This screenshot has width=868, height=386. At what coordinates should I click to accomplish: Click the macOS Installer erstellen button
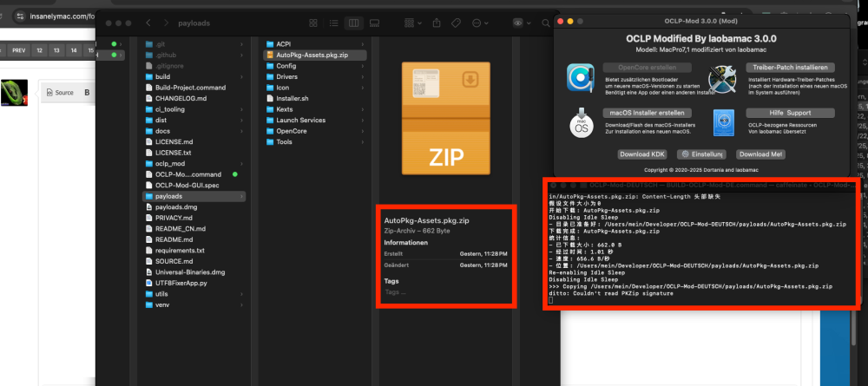click(x=646, y=113)
